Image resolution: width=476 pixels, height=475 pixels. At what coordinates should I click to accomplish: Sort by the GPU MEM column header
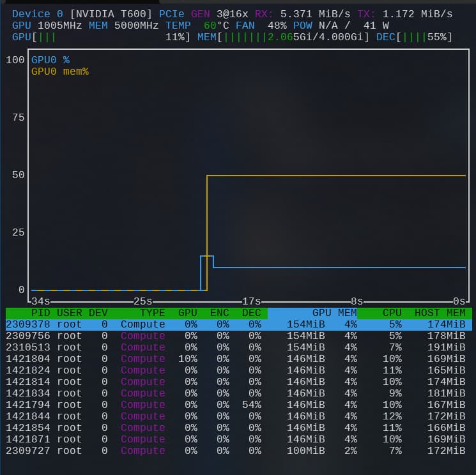tap(334, 313)
